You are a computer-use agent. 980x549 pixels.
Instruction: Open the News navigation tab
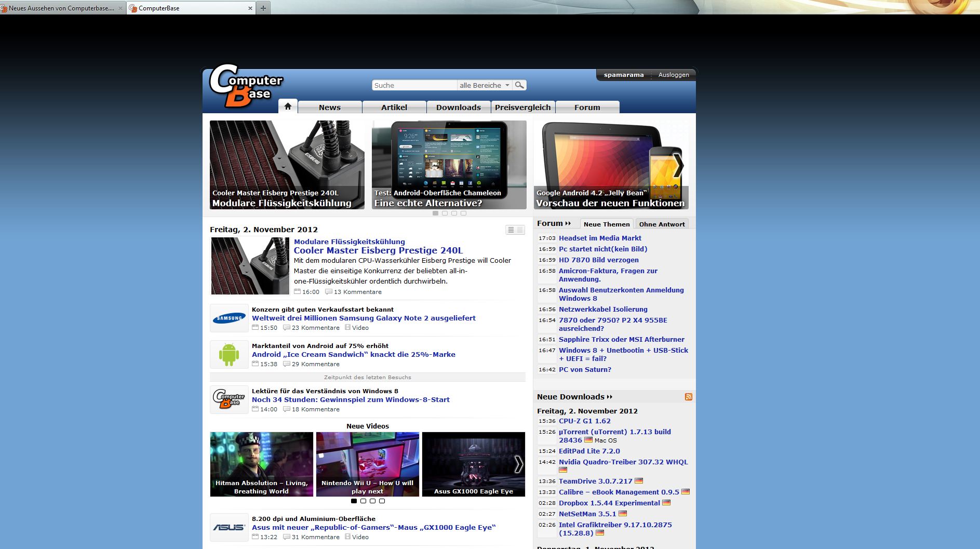(x=330, y=107)
